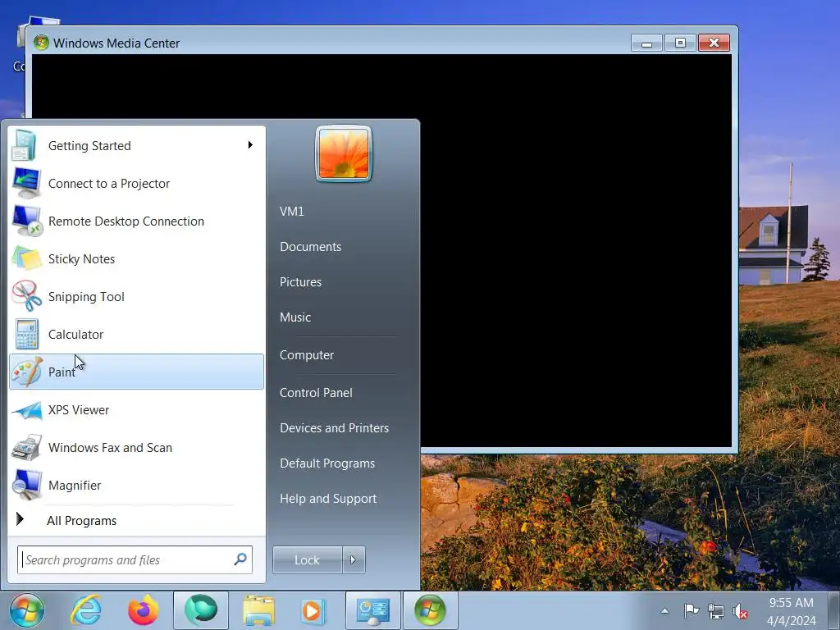Select the Sticky Notes text label
This screenshot has width=840, height=630.
pos(81,258)
